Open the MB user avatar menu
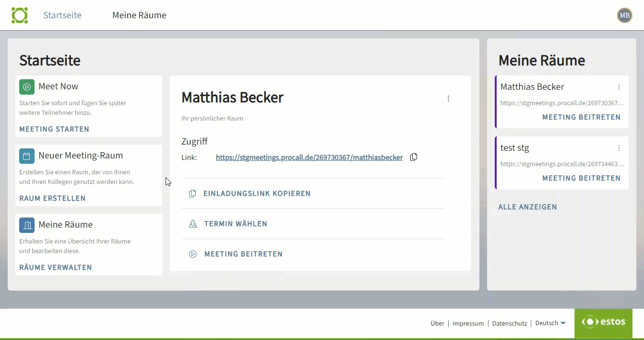 click(x=624, y=15)
